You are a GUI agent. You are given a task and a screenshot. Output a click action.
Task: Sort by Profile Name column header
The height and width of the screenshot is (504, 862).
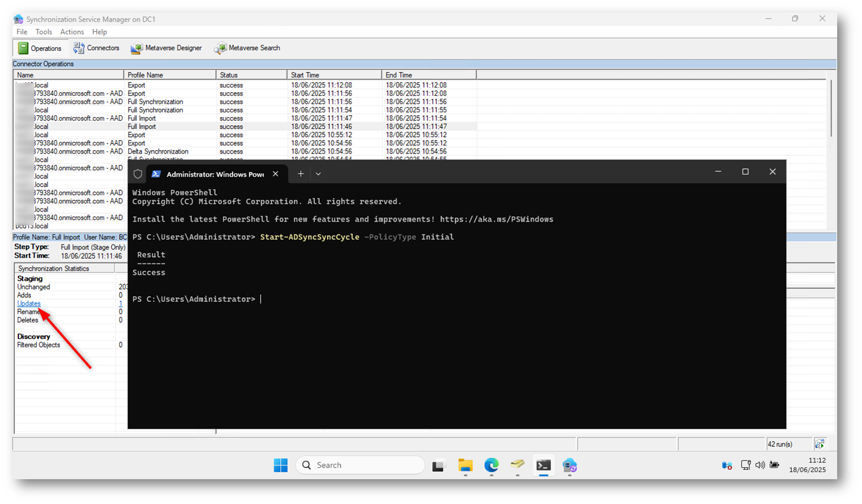pyautogui.click(x=170, y=75)
